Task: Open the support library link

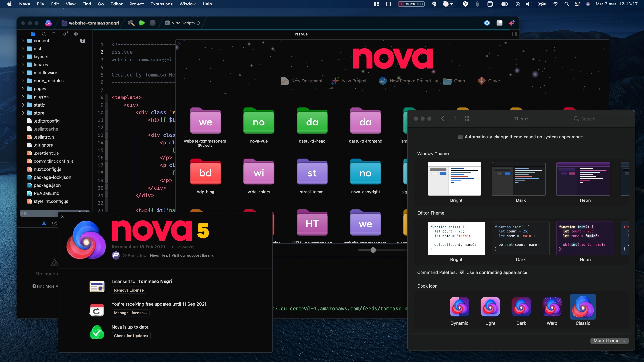Action: pyautogui.click(x=182, y=255)
